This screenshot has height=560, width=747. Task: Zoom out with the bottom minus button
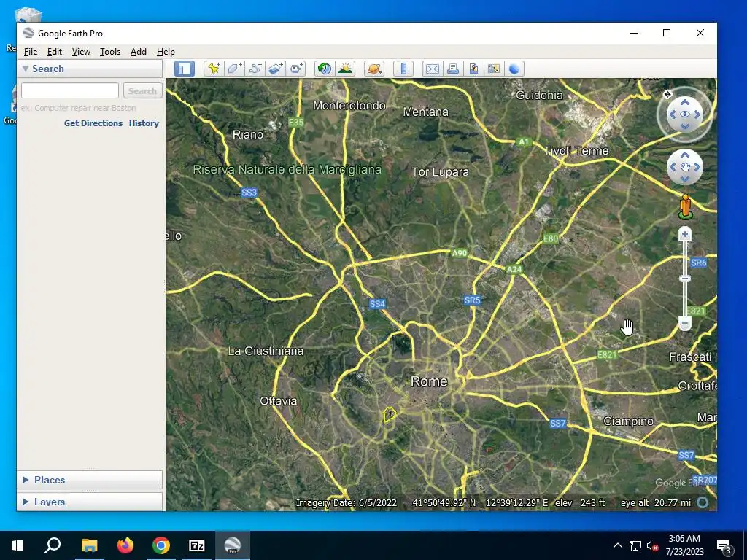(684, 323)
